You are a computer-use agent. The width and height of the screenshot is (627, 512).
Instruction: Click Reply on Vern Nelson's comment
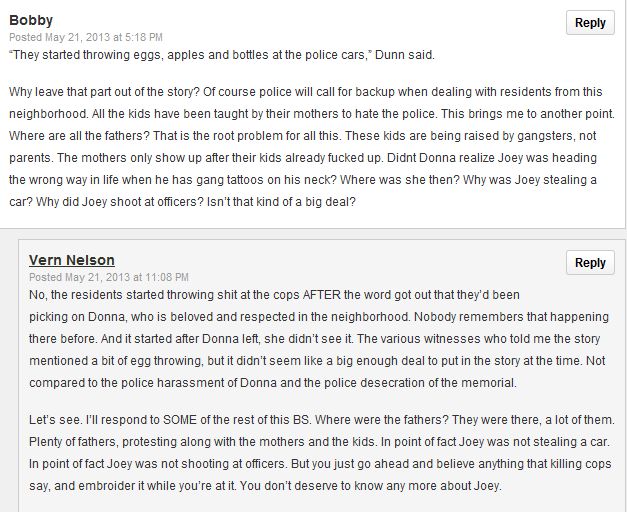click(590, 263)
